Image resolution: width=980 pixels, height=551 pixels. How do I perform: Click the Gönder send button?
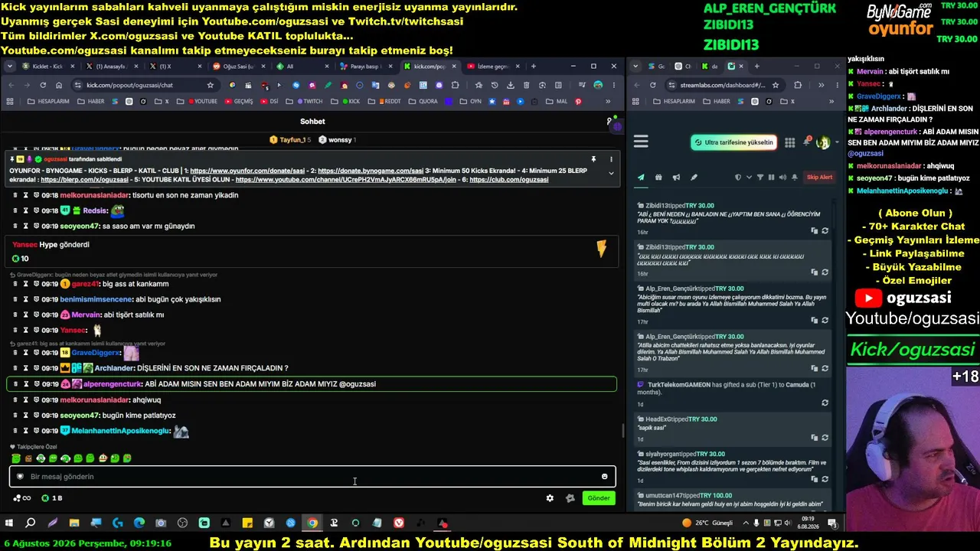(x=599, y=498)
